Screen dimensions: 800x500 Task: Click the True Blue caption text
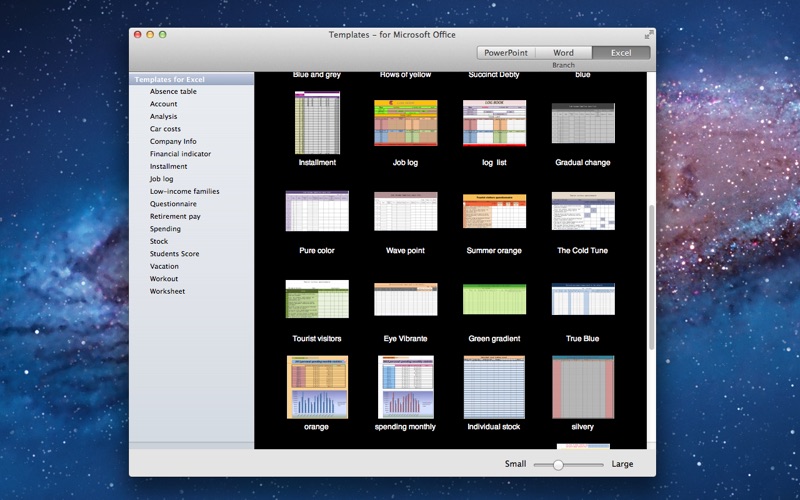coord(582,338)
